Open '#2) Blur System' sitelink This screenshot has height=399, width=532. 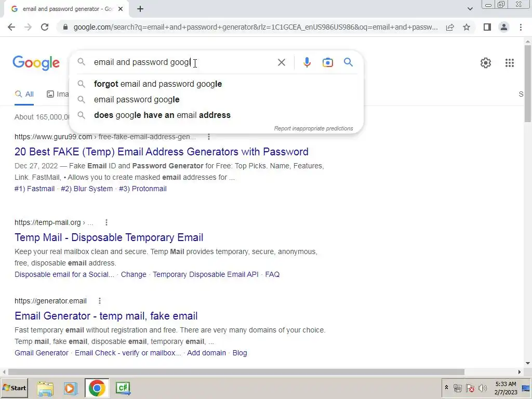coord(87,189)
